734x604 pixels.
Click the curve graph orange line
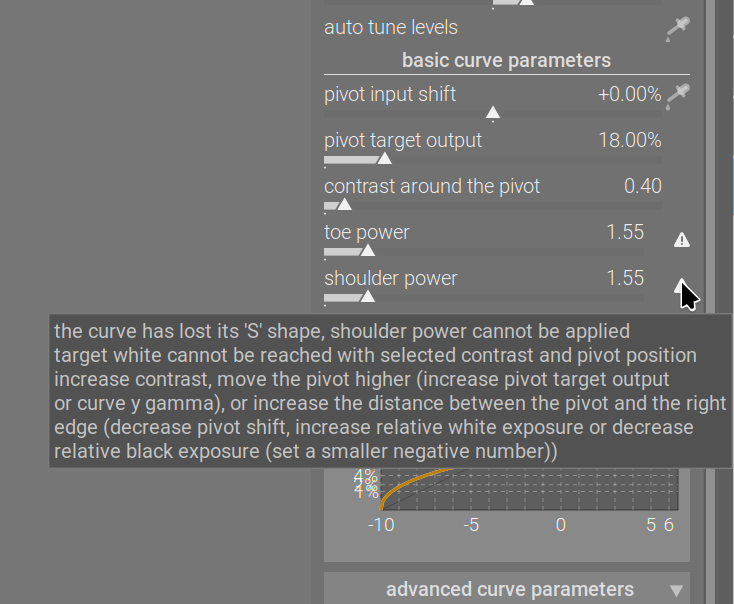392,484
